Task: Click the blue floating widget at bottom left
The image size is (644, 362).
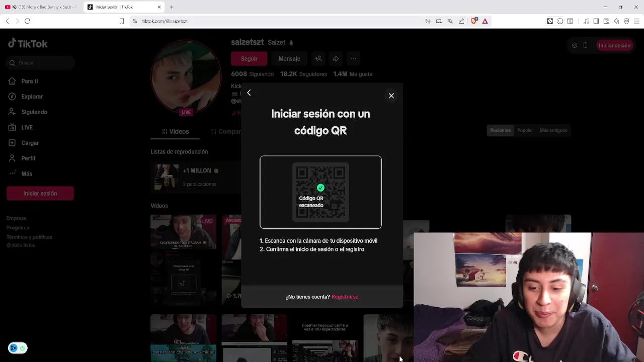Action: [x=18, y=348]
